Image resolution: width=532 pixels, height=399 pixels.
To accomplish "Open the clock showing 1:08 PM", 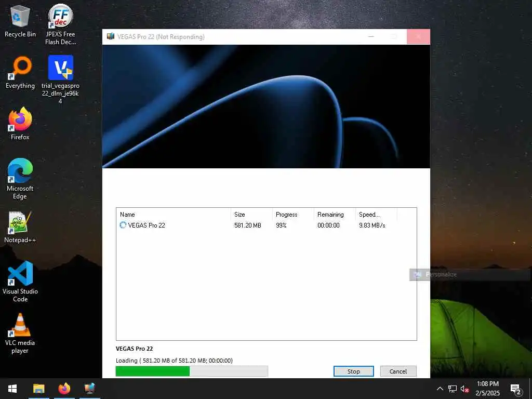I will pyautogui.click(x=487, y=389).
